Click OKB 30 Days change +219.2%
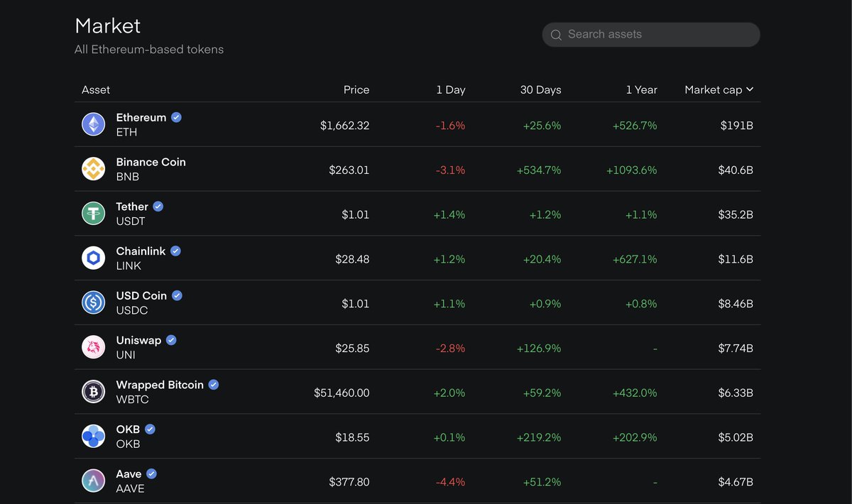 pos(539,437)
